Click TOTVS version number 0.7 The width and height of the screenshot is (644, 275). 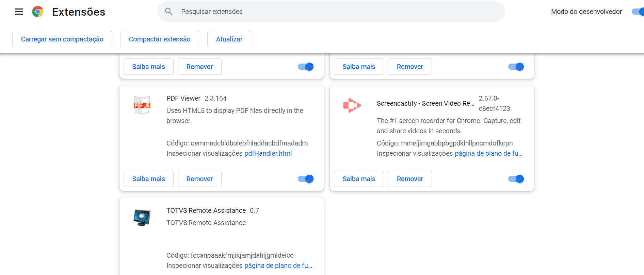[x=254, y=210]
